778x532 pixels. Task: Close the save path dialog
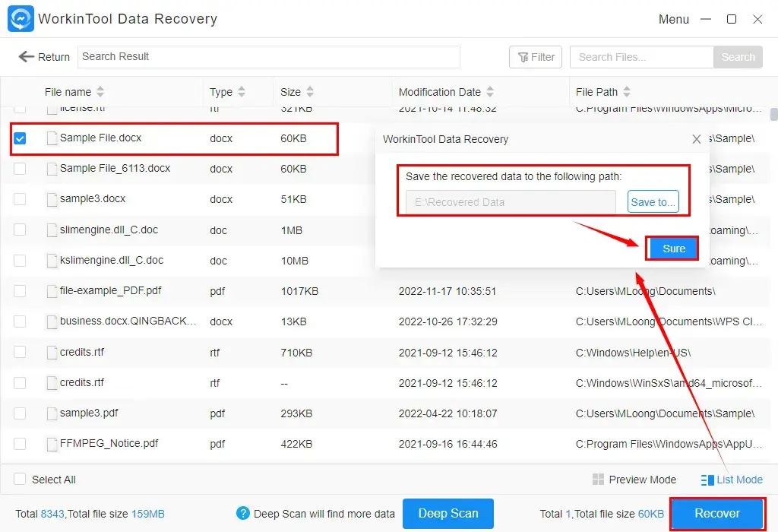pos(697,139)
